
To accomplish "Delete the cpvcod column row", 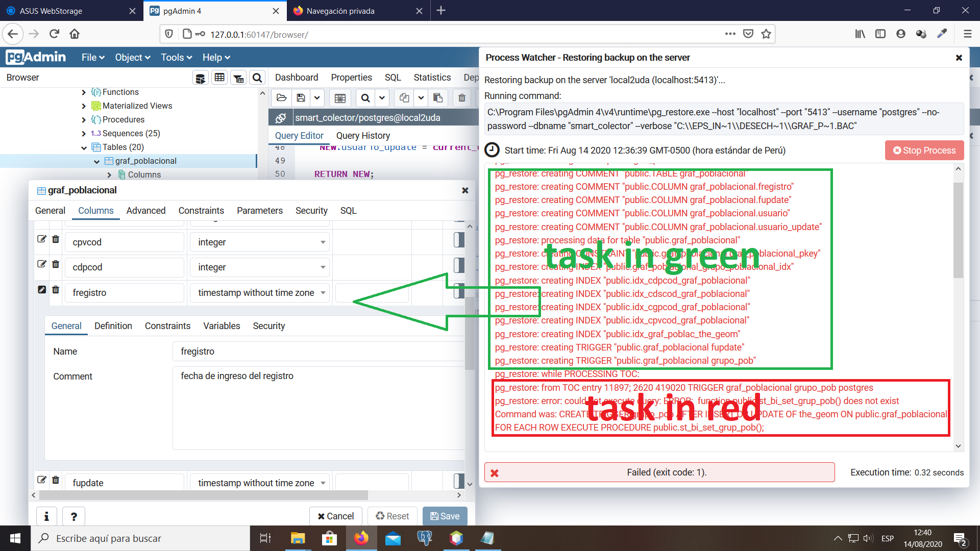I will click(56, 239).
